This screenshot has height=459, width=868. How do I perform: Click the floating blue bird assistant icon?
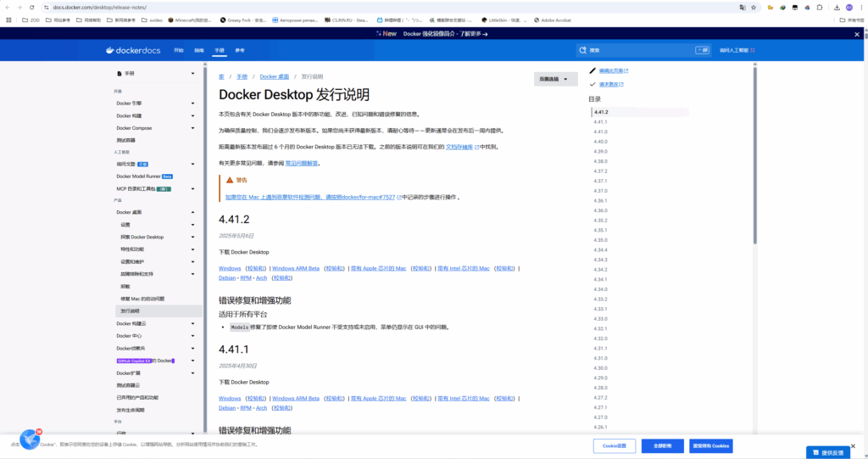(x=30, y=439)
